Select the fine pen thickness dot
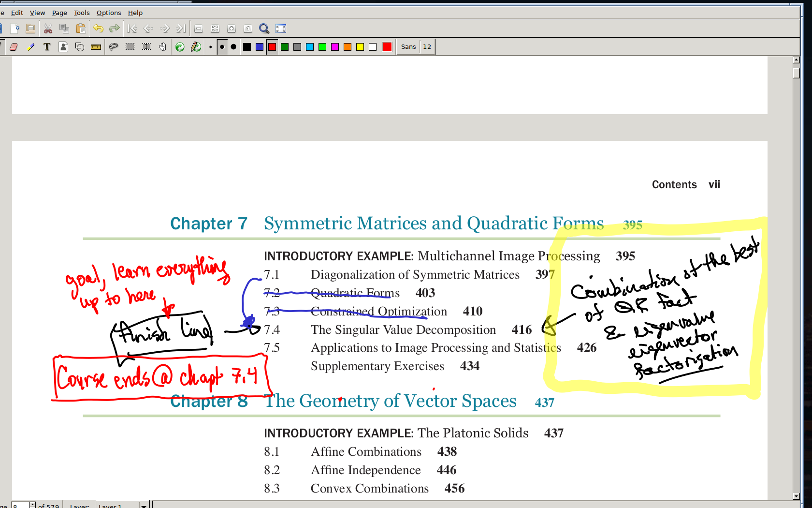This screenshot has width=812, height=508. 211,47
